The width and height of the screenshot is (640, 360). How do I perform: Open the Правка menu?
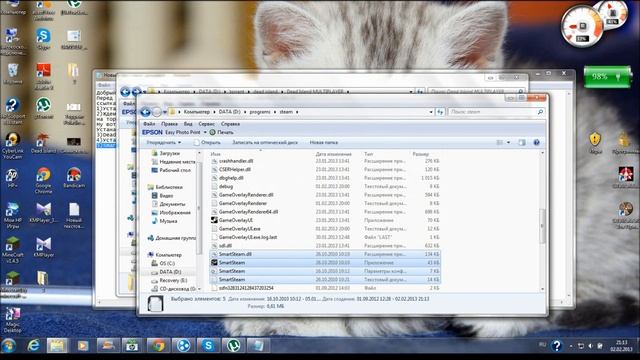pos(169,124)
